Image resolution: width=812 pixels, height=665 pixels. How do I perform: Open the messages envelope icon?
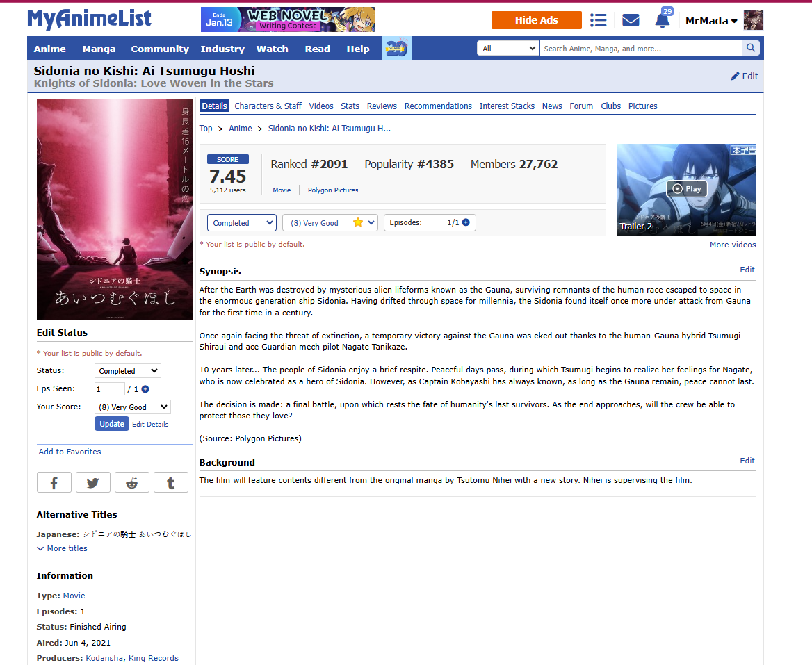click(631, 20)
